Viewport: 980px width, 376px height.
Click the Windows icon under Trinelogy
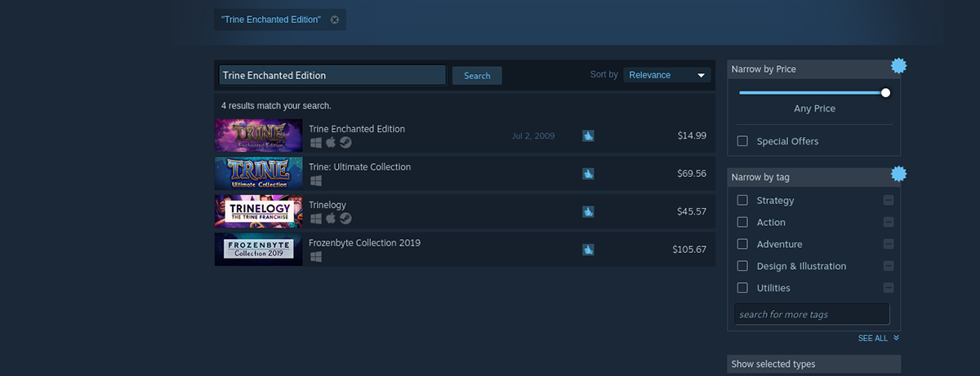[x=315, y=218]
